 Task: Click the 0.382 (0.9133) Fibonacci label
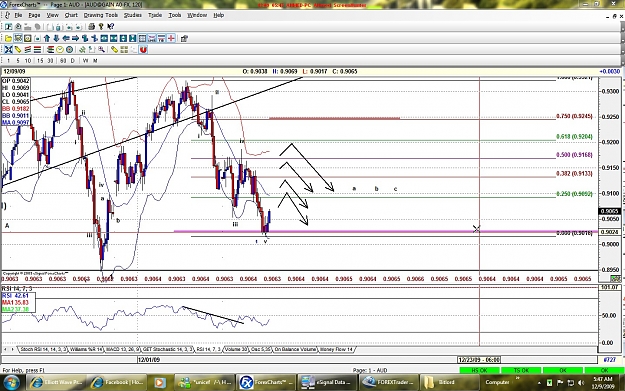pyautogui.click(x=574, y=174)
